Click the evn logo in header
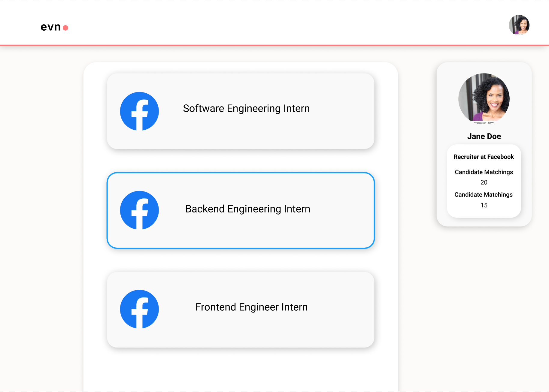The width and height of the screenshot is (549, 392). (54, 27)
